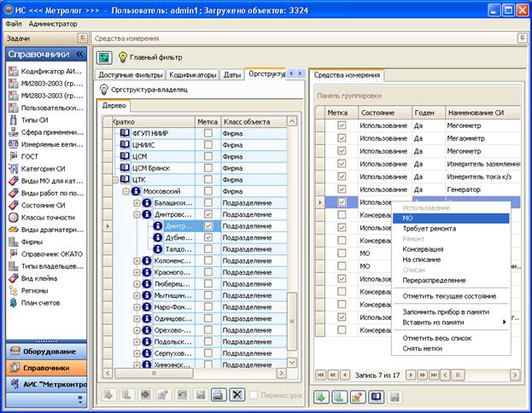Switch to the Кодификаторы tab
The image size is (532, 413).
[193, 75]
